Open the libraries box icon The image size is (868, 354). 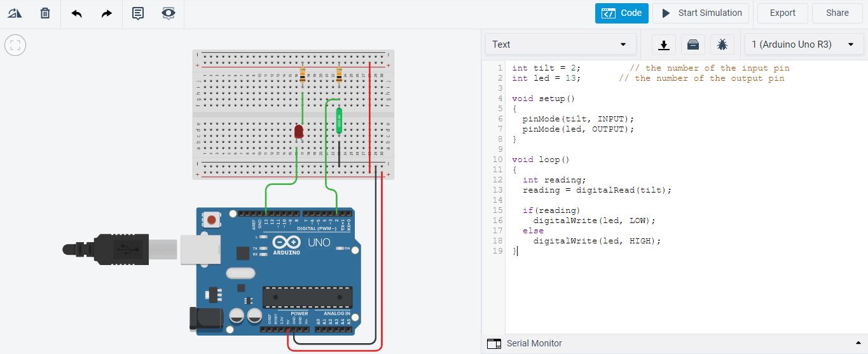(693, 44)
